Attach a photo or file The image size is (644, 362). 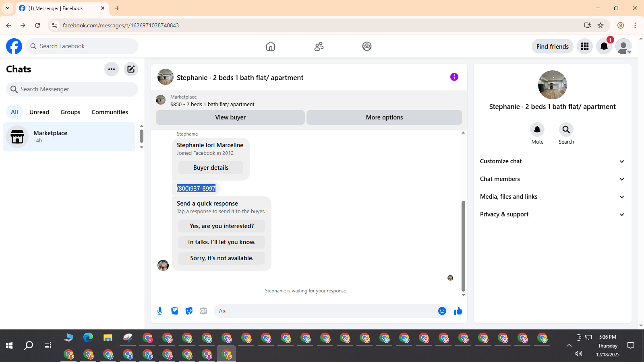[x=174, y=311]
